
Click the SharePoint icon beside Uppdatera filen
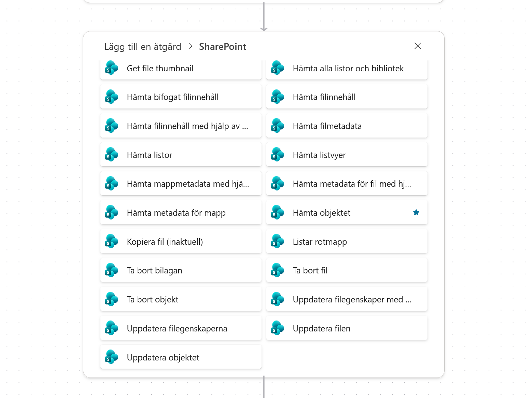pos(278,328)
